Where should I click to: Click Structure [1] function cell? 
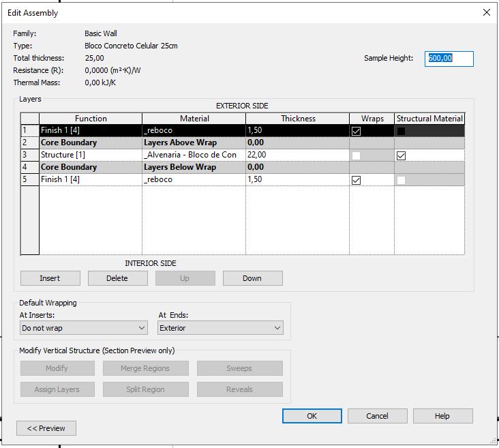91,155
